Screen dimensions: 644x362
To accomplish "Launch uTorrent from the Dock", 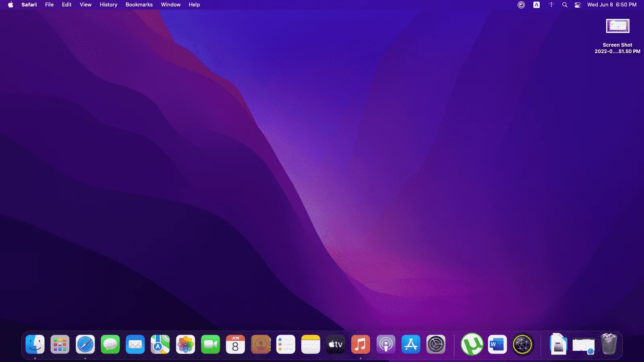I will [472, 344].
